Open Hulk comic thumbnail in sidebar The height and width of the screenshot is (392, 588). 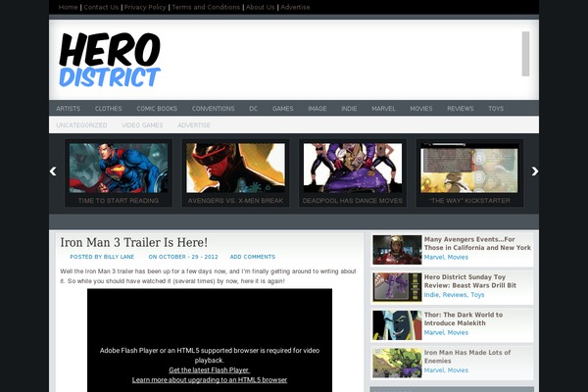click(397, 363)
